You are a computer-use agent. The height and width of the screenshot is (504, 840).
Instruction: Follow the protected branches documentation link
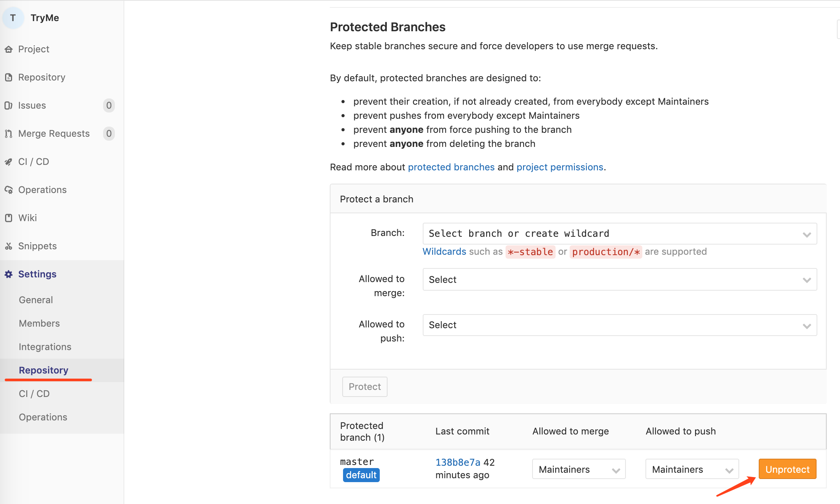click(x=451, y=167)
